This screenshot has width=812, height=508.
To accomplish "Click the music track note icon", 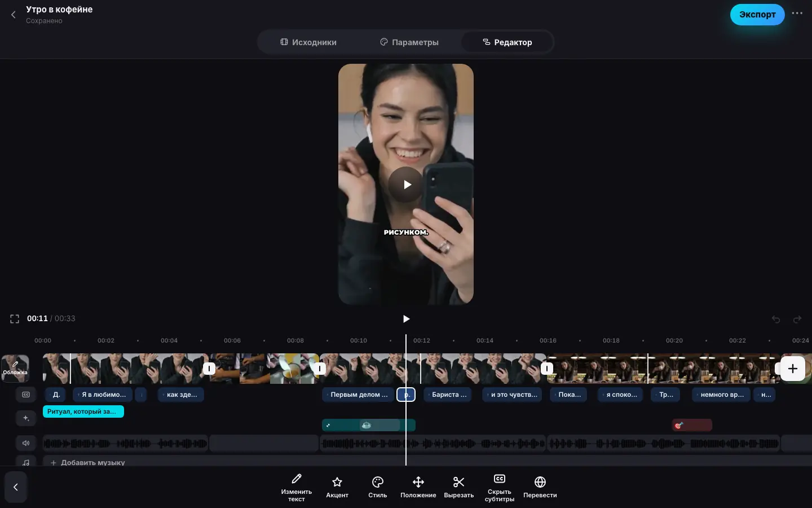I will click(26, 462).
